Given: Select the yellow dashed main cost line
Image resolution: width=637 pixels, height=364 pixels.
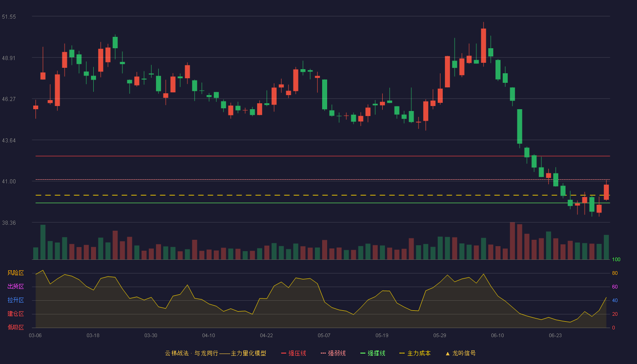Looking at the screenshot, I should [323, 195].
